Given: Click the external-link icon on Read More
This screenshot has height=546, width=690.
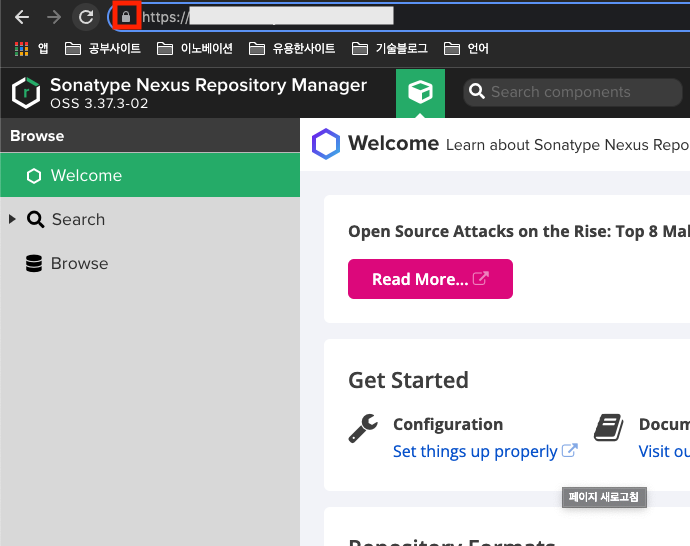Looking at the screenshot, I should [x=481, y=278].
